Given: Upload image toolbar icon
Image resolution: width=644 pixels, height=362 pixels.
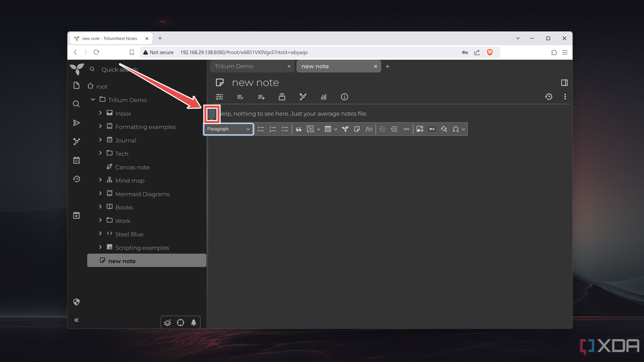Looking at the screenshot, I should pos(420,129).
